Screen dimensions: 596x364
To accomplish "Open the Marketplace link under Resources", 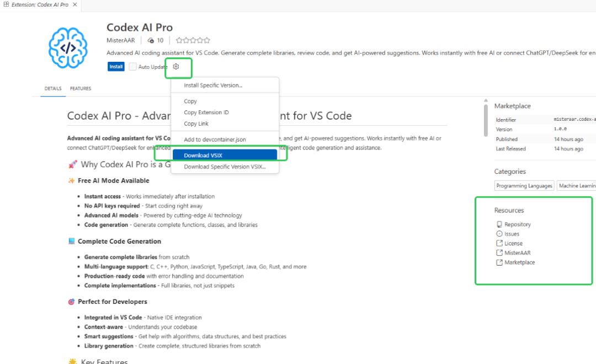I will 520,262.
